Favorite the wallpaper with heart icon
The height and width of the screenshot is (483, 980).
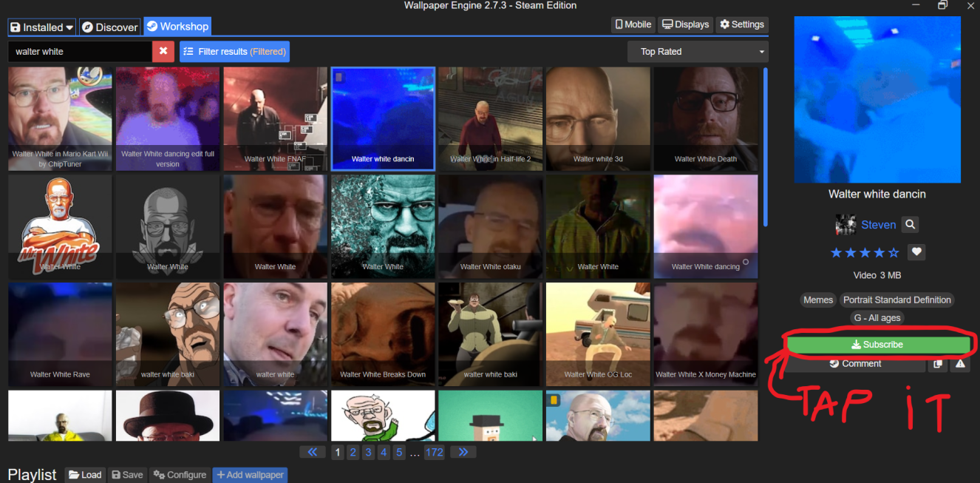point(916,252)
